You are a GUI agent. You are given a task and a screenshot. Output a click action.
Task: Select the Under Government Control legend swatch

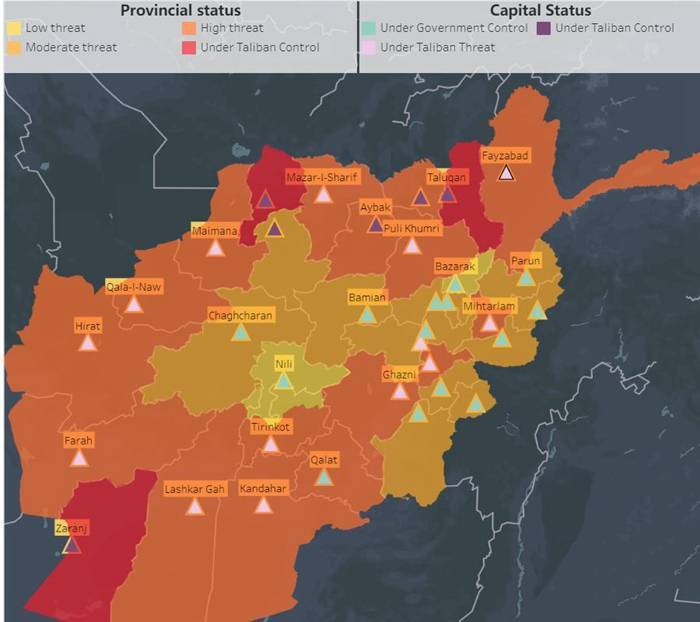(369, 28)
